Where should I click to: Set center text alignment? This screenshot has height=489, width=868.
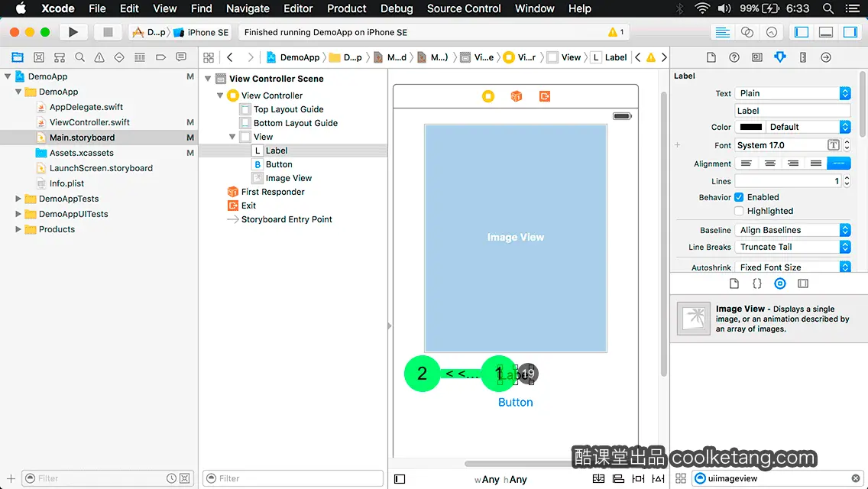[x=769, y=164]
